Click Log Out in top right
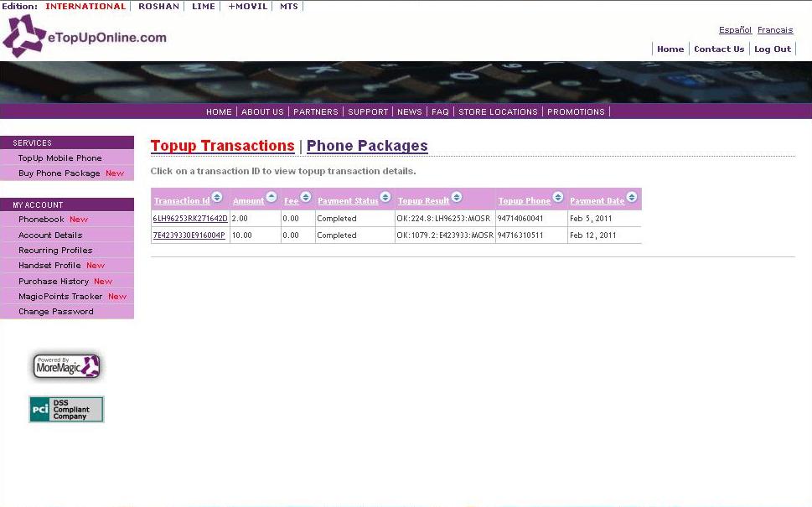 pyautogui.click(x=773, y=49)
